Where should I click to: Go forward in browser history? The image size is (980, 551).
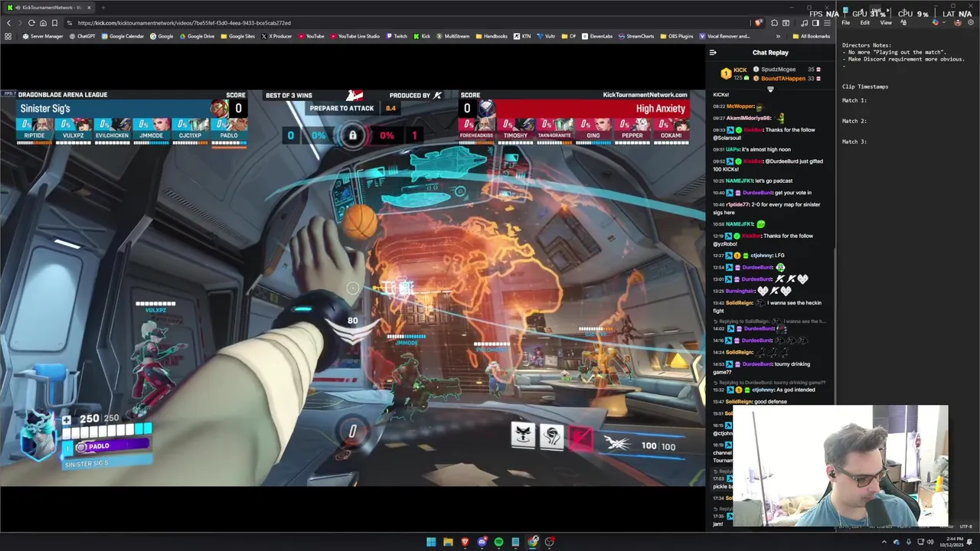coord(20,23)
